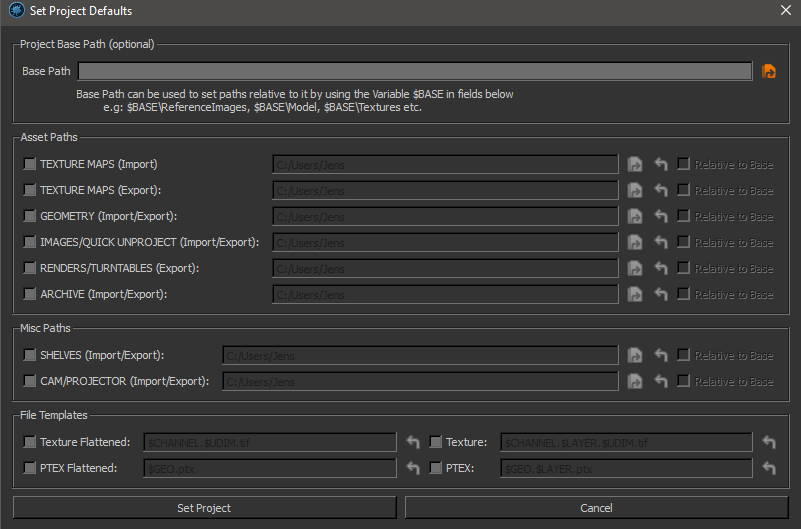Browse folder for TEXTURE MAPS (Import) path
801x529 pixels.
[635, 164]
